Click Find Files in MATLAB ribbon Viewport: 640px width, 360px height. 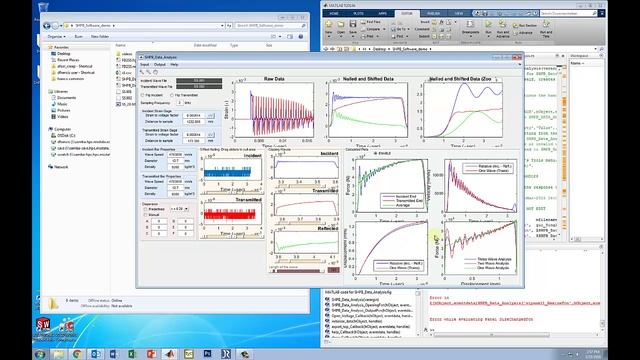pos(371,22)
